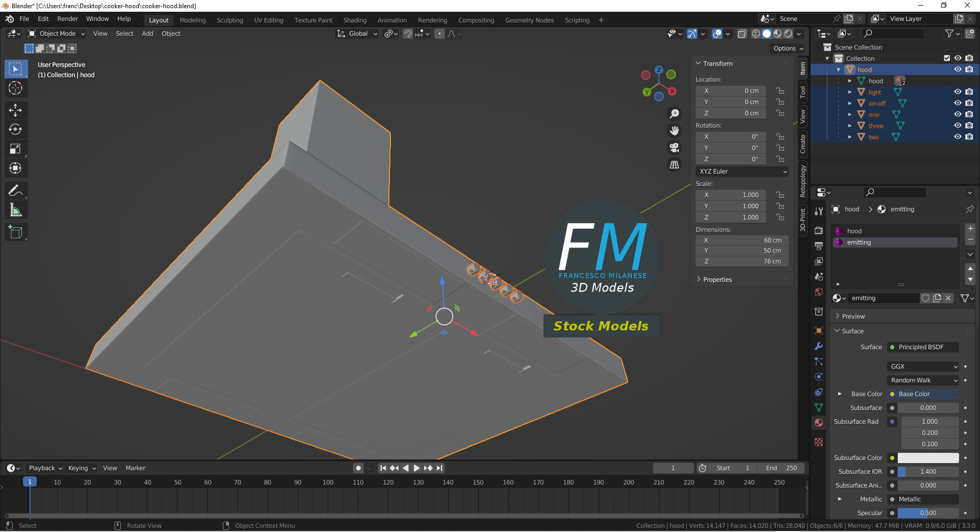The height and width of the screenshot is (532, 980).
Task: Toggle fake user shield for emitting material
Action: 925,298
